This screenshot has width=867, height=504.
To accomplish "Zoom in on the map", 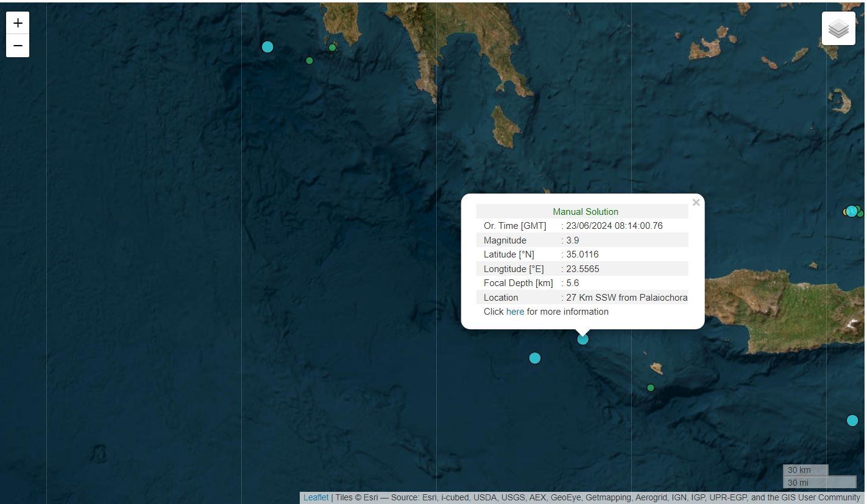I will coord(18,23).
